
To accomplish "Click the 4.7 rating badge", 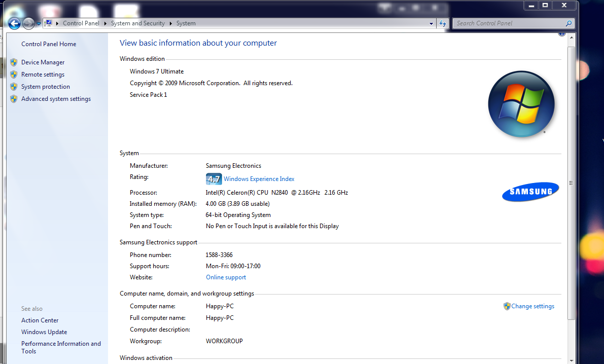I will pos(214,179).
